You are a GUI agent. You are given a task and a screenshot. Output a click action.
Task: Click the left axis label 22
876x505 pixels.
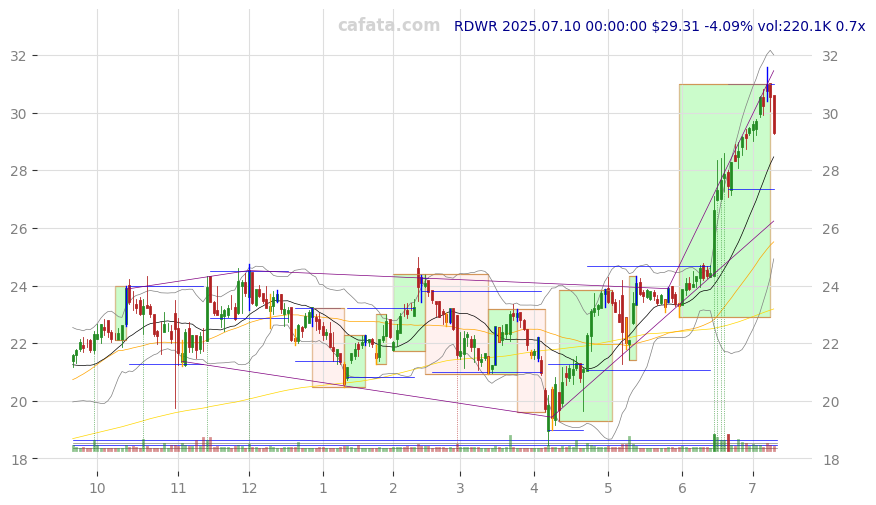18,344
